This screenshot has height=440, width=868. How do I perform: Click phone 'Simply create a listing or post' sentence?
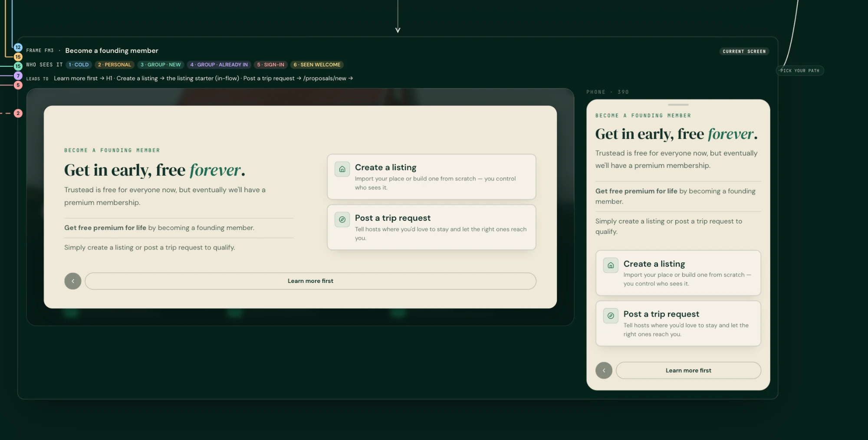pyautogui.click(x=669, y=227)
